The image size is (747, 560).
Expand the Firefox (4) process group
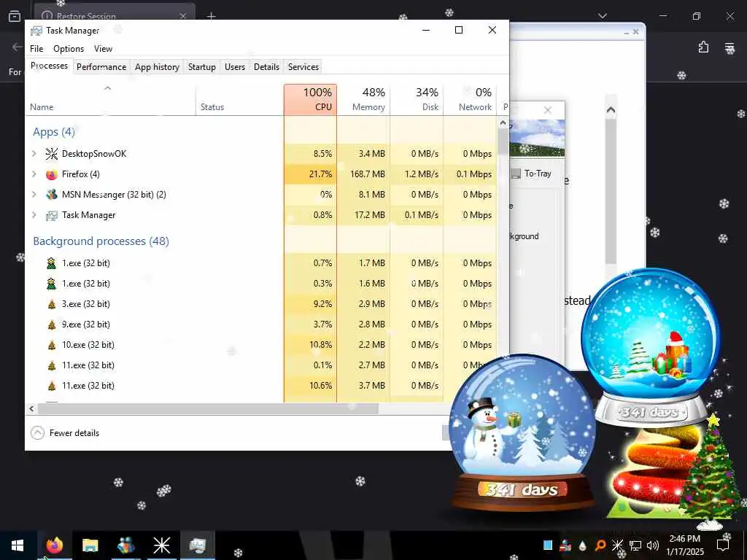coord(34,174)
